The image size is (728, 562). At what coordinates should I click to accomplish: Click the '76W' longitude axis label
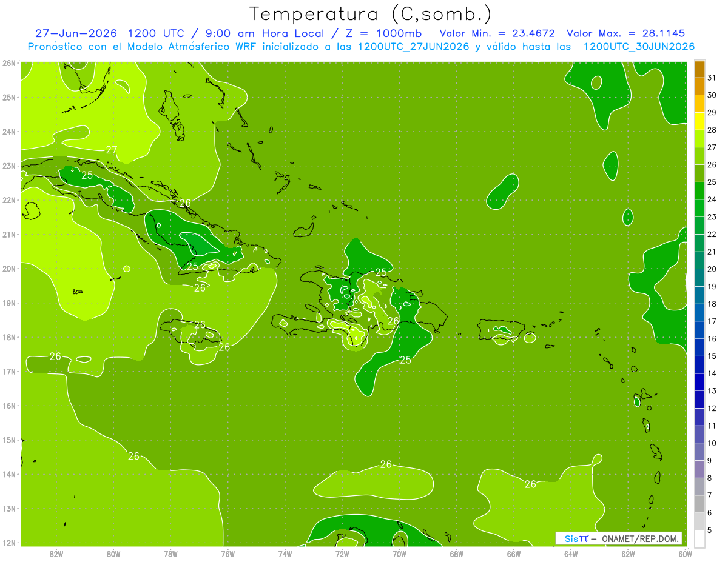(x=227, y=554)
